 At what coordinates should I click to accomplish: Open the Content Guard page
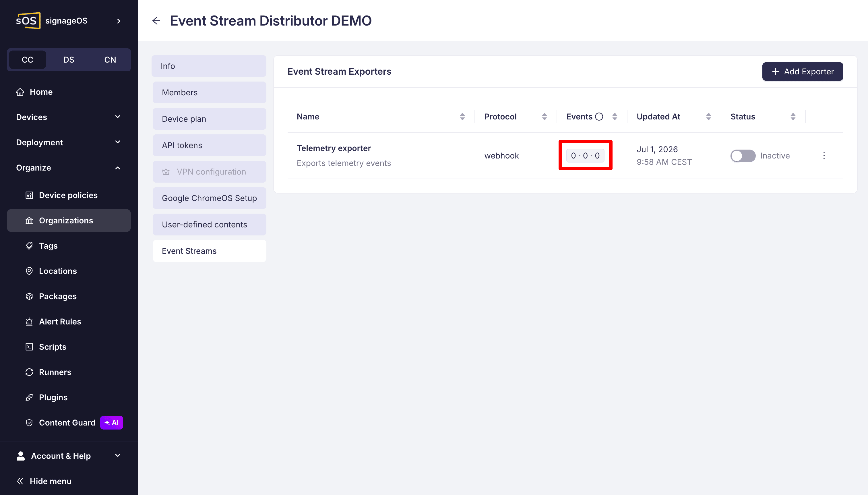pyautogui.click(x=67, y=423)
